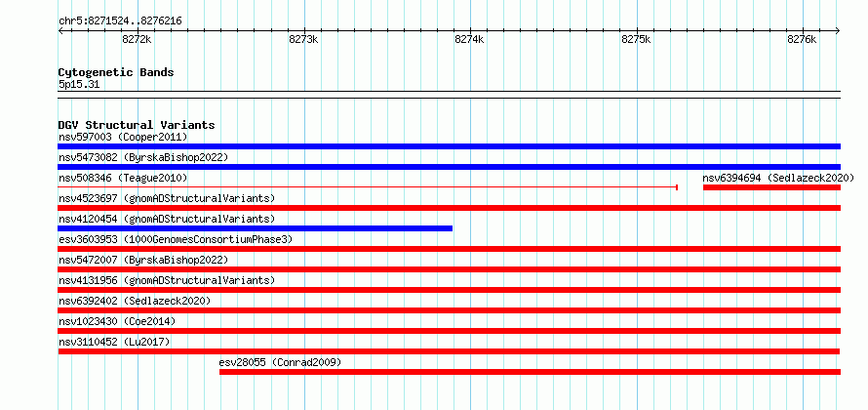Click the left arrowhead of the ruler
This screenshot has width=868, height=410.
(60, 31)
